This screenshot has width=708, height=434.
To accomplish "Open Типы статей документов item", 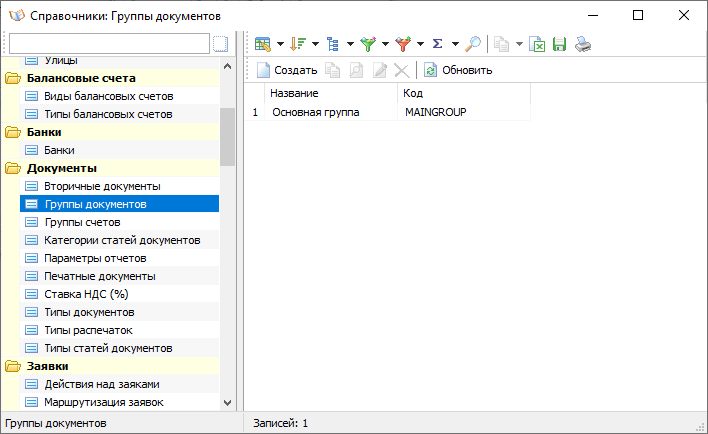I will pos(108,348).
